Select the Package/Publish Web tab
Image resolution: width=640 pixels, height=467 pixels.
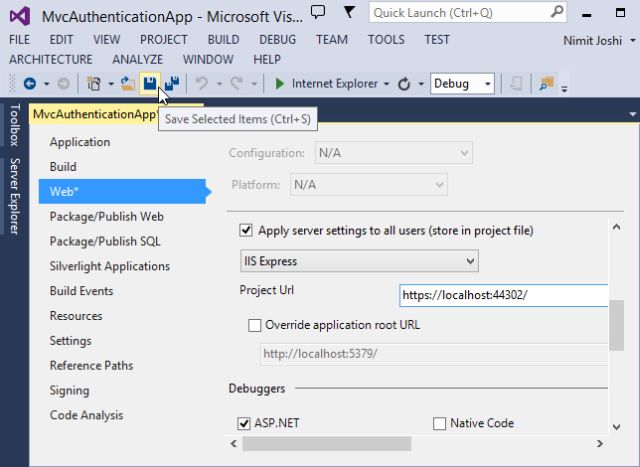point(107,216)
